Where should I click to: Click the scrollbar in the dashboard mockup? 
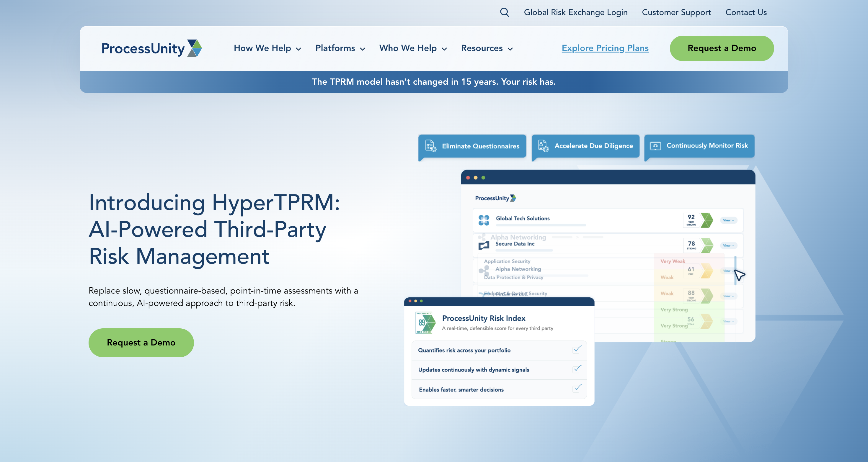point(735,271)
